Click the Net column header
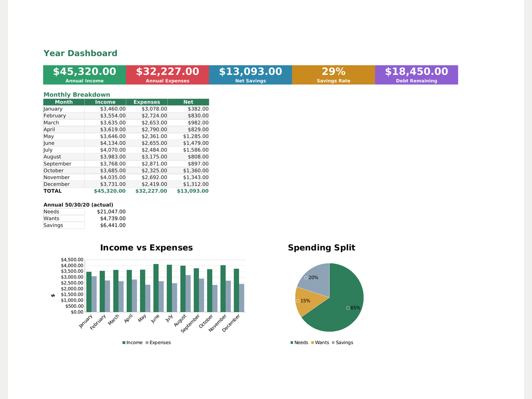The height and width of the screenshot is (399, 532). click(188, 102)
